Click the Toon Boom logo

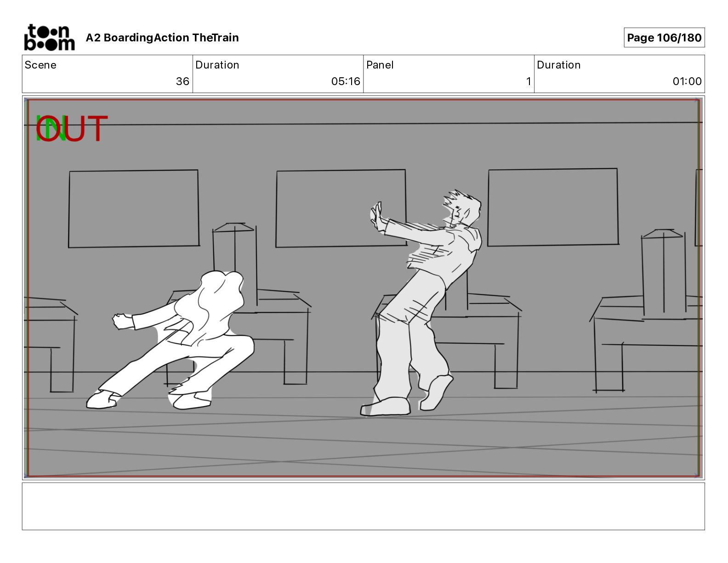click(49, 37)
